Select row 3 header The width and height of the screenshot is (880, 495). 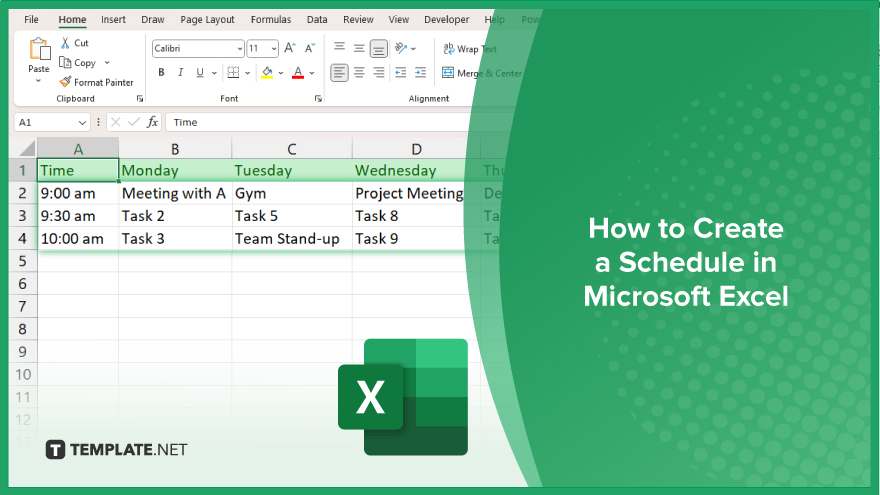point(22,216)
